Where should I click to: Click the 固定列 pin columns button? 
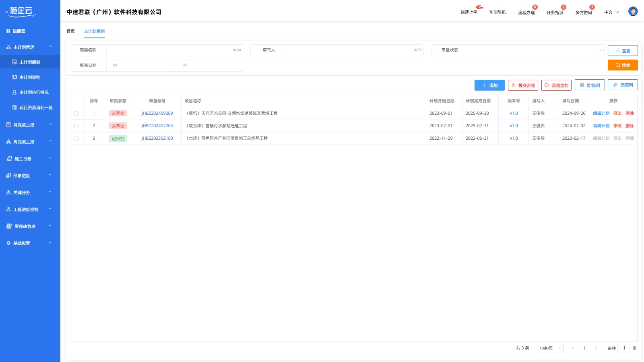pyautogui.click(x=623, y=85)
